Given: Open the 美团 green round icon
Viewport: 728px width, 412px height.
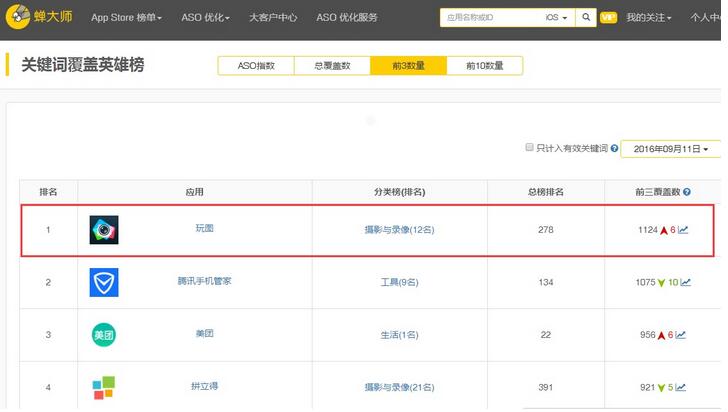Looking at the screenshot, I should pyautogui.click(x=104, y=335).
